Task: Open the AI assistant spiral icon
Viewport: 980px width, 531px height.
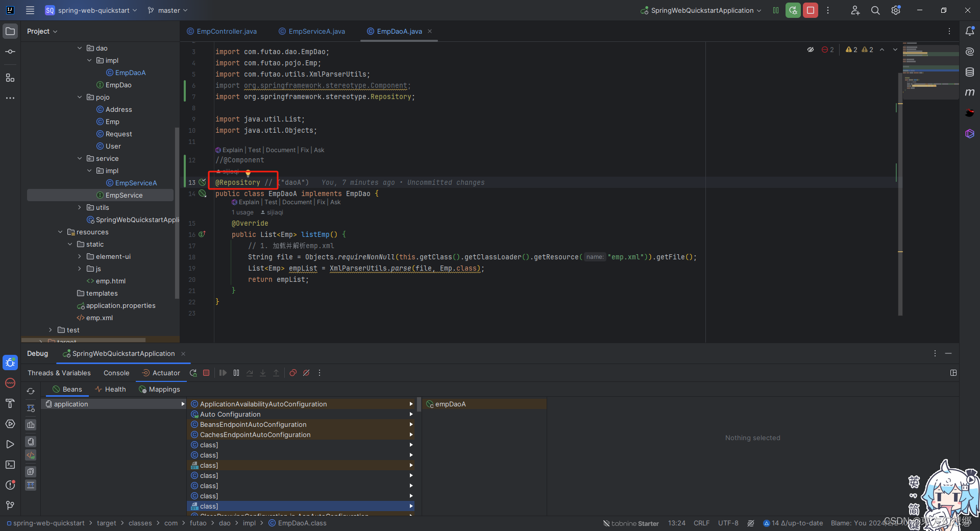Action: [970, 52]
